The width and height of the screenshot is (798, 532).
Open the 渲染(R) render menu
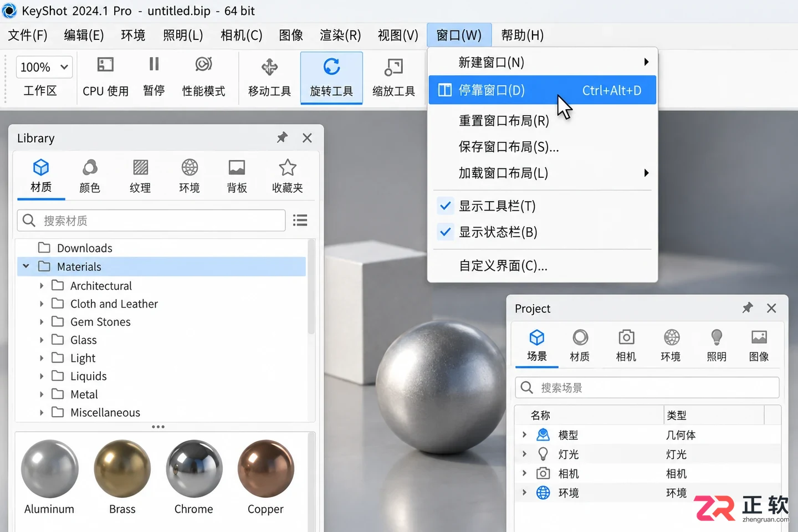point(340,35)
